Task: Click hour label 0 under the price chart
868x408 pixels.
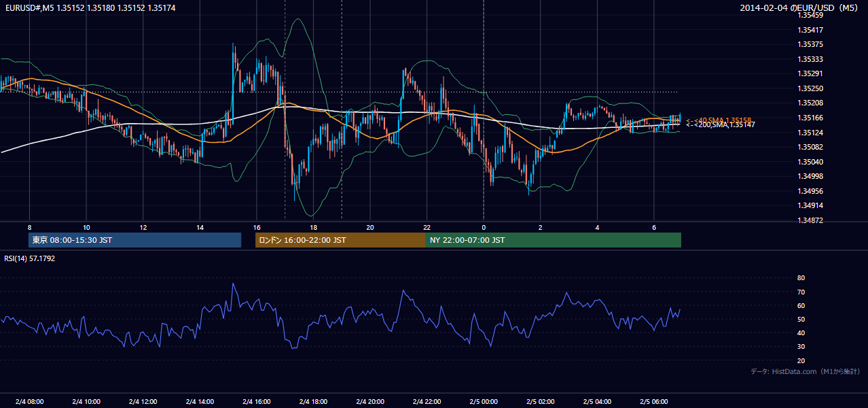Action: coord(484,227)
